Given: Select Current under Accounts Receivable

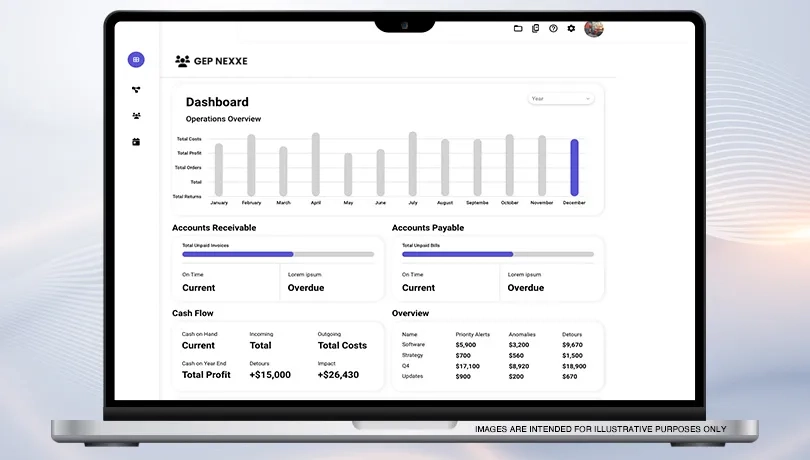Looking at the screenshot, I should (199, 288).
